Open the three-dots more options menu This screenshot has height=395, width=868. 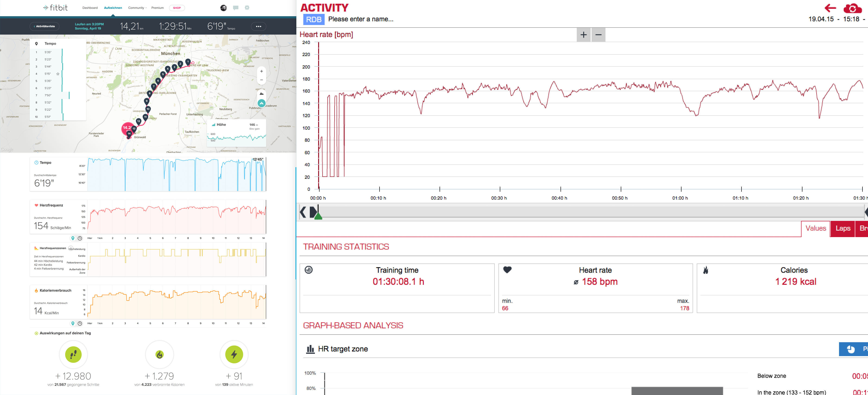point(258,26)
